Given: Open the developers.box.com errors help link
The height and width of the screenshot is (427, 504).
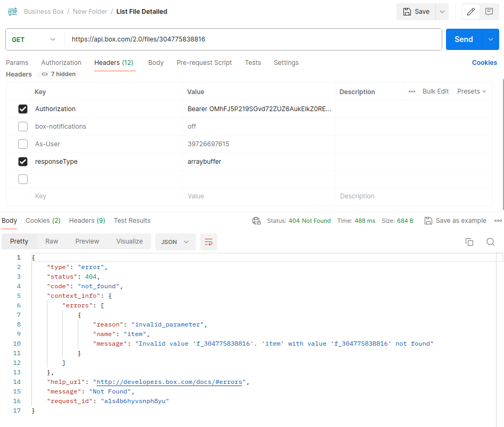Looking at the screenshot, I should [169, 382].
